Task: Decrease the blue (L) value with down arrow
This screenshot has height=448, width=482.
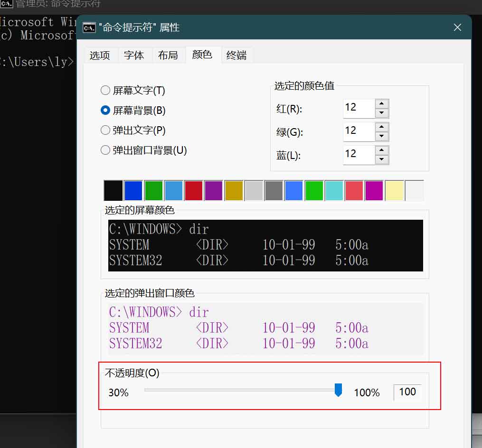Action: click(x=381, y=159)
